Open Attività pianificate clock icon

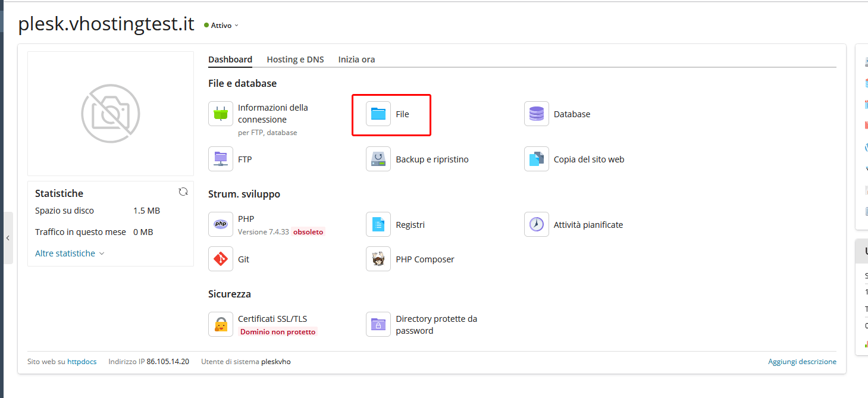point(537,224)
